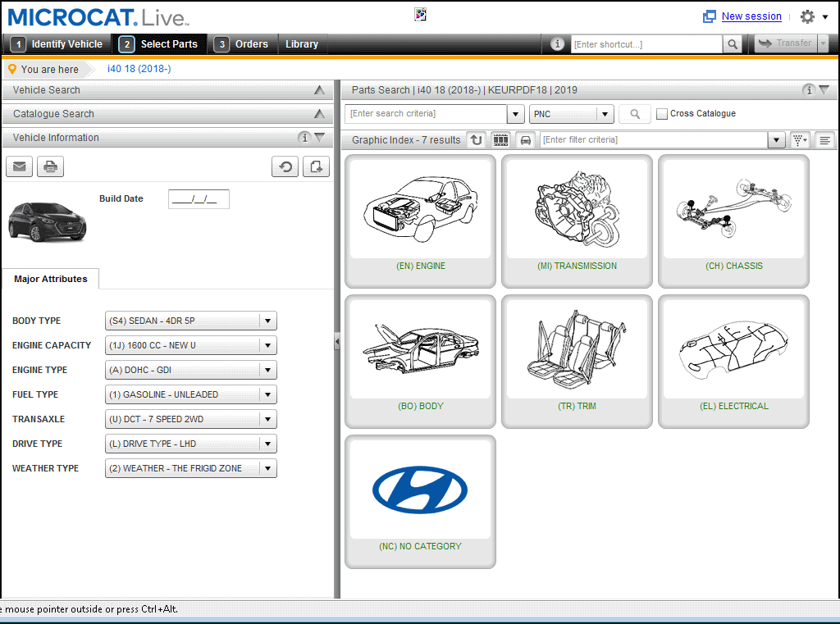Click the new document icon in Vehicle Information
The image size is (840, 624).
click(316, 166)
